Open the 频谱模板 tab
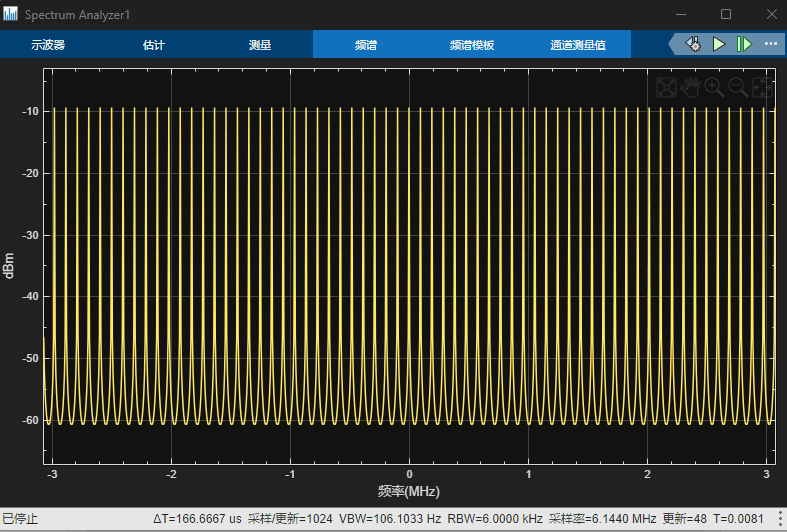 [x=472, y=45]
